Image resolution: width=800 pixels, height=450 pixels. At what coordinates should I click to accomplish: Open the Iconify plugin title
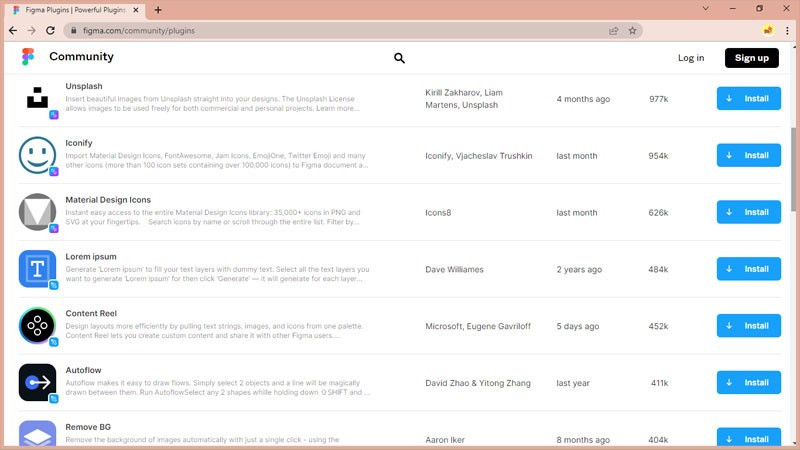[79, 143]
